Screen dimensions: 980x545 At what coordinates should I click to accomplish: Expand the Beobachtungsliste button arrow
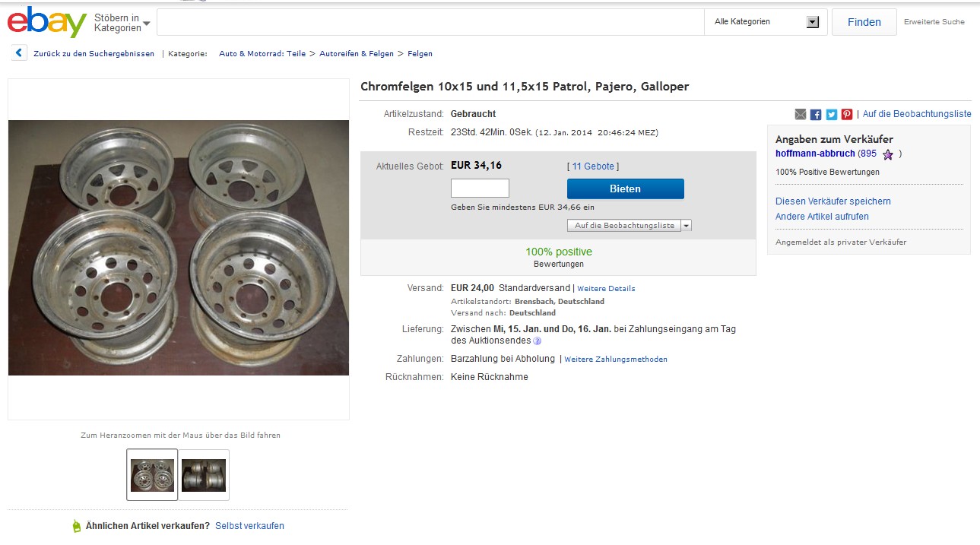point(686,226)
